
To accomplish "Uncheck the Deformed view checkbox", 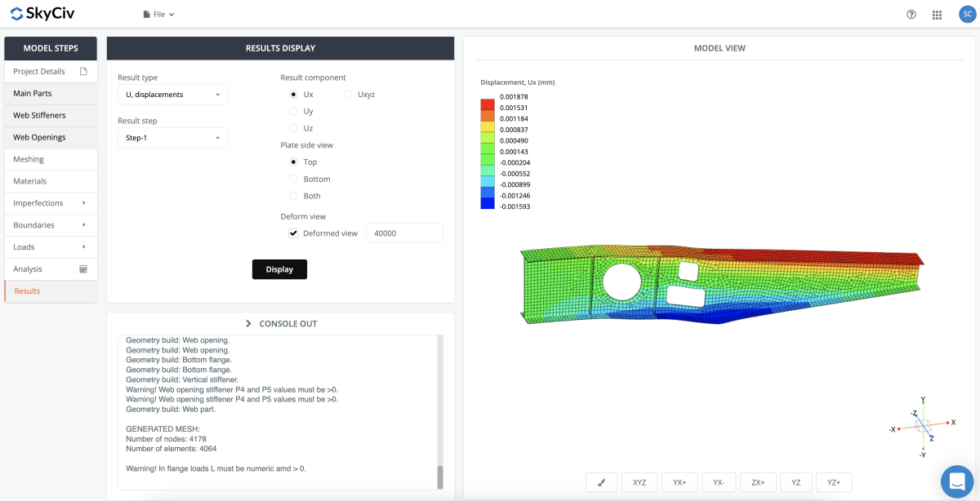I will [x=293, y=233].
